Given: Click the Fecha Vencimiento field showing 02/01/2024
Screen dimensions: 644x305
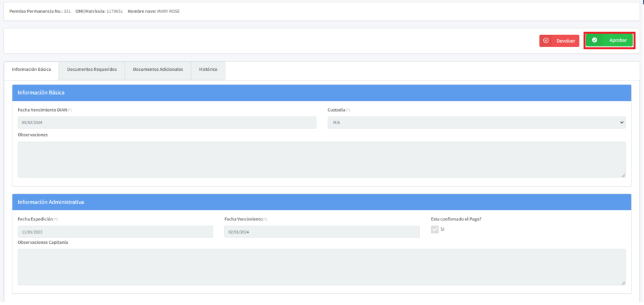Looking at the screenshot, I should [x=322, y=232].
